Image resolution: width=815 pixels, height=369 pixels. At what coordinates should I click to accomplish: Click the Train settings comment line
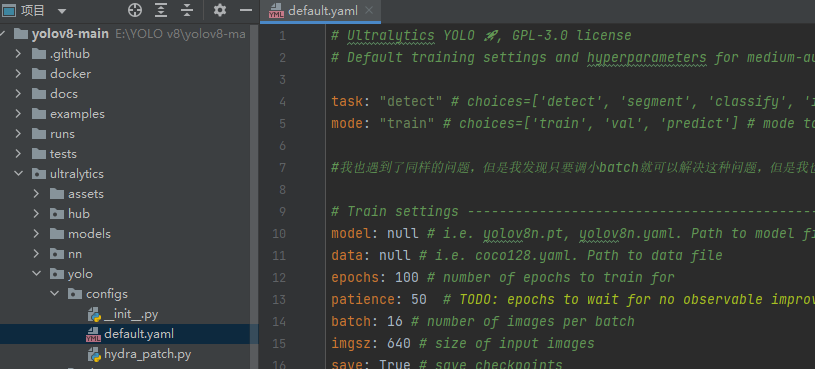[x=573, y=212]
